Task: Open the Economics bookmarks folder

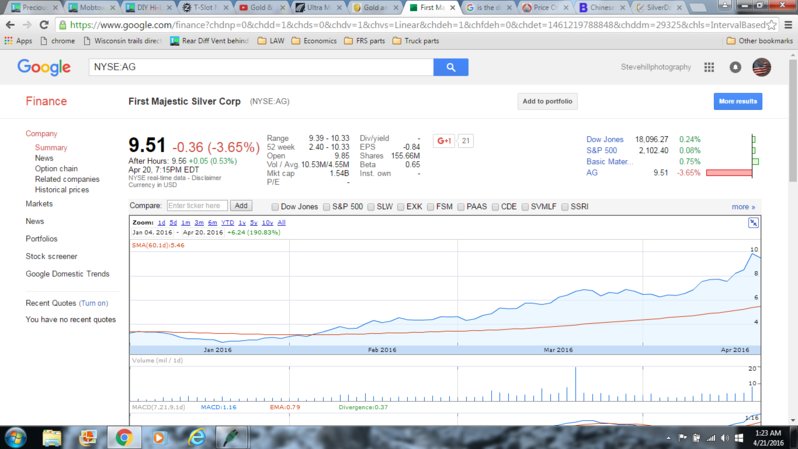Action: [x=314, y=41]
